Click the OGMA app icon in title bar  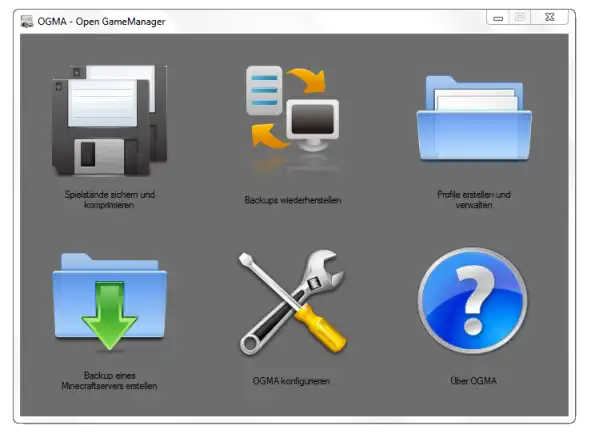tap(27, 21)
